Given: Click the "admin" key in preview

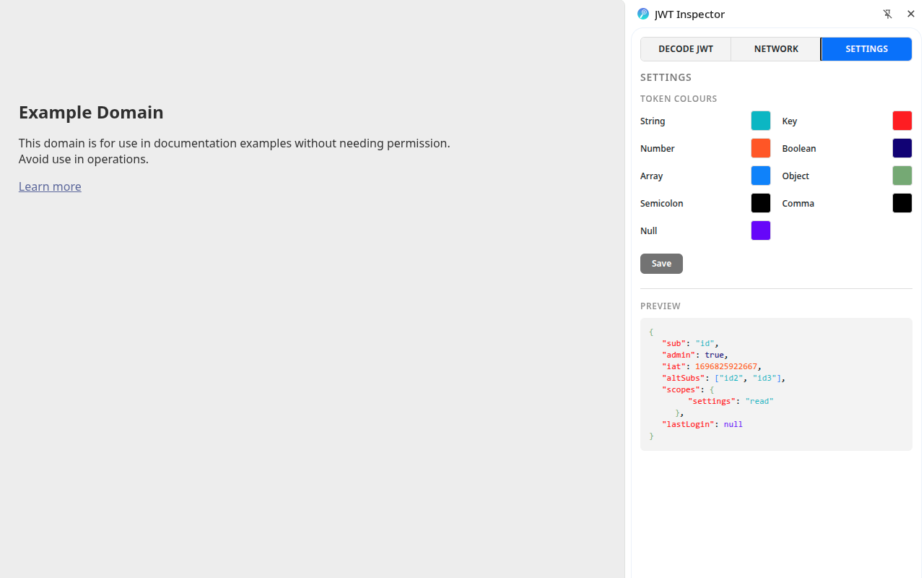Looking at the screenshot, I should click(679, 355).
